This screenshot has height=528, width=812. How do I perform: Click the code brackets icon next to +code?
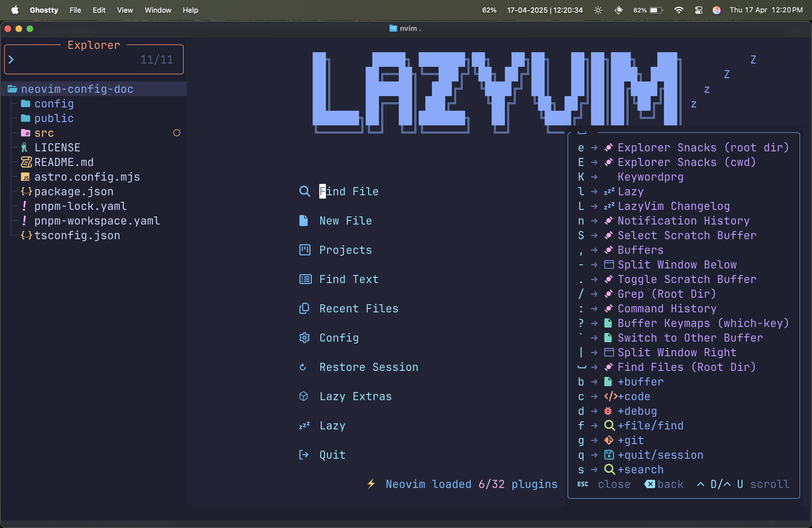pyautogui.click(x=610, y=396)
